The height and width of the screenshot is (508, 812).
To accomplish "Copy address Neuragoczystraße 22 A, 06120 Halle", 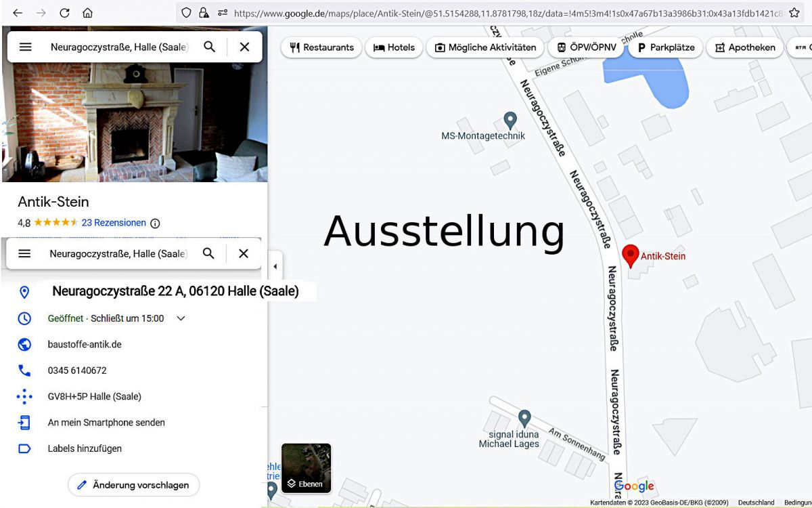I will pos(175,292).
